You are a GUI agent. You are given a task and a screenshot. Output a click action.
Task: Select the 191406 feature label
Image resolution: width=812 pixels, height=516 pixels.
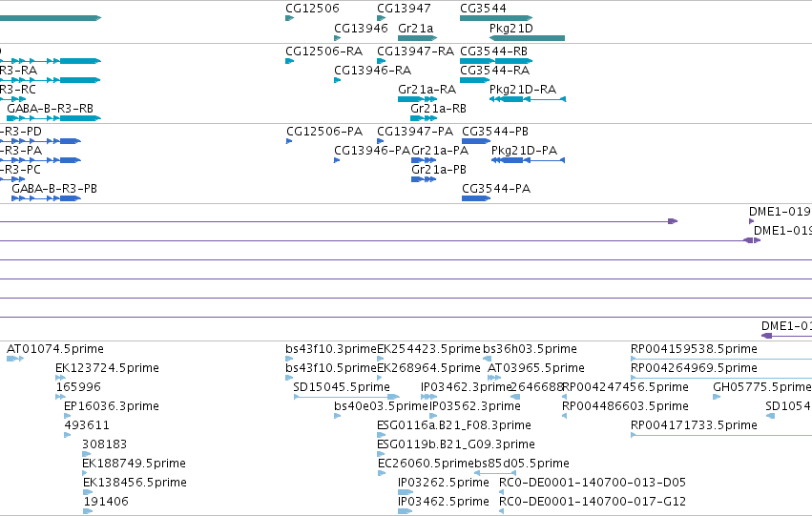(106, 502)
